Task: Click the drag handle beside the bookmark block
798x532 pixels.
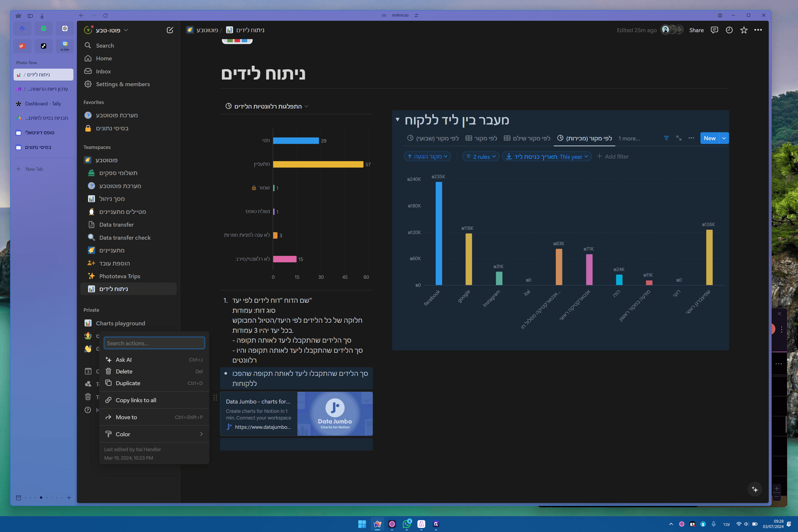Action: 215,398
